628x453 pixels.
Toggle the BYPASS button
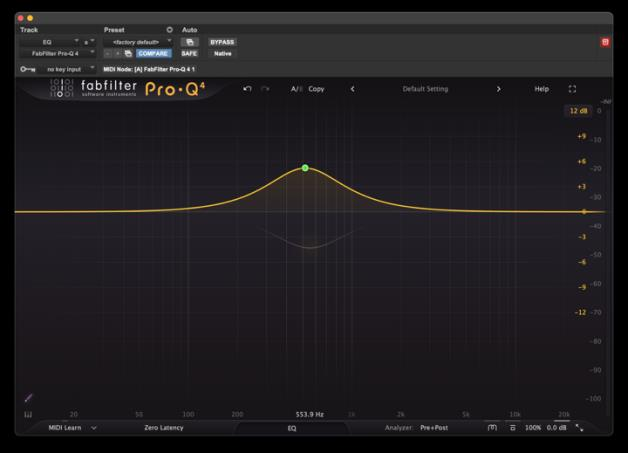(x=222, y=42)
